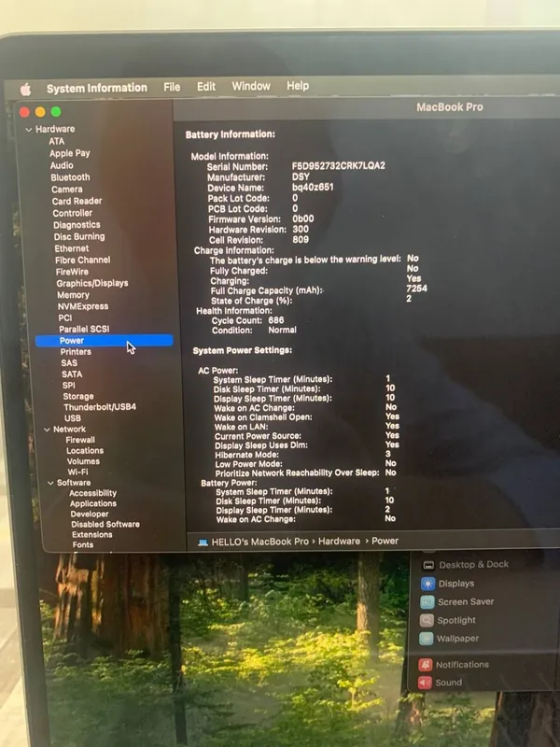Click the serial number F5D952732CRK7LQA2
The height and width of the screenshot is (747, 560).
(x=339, y=166)
